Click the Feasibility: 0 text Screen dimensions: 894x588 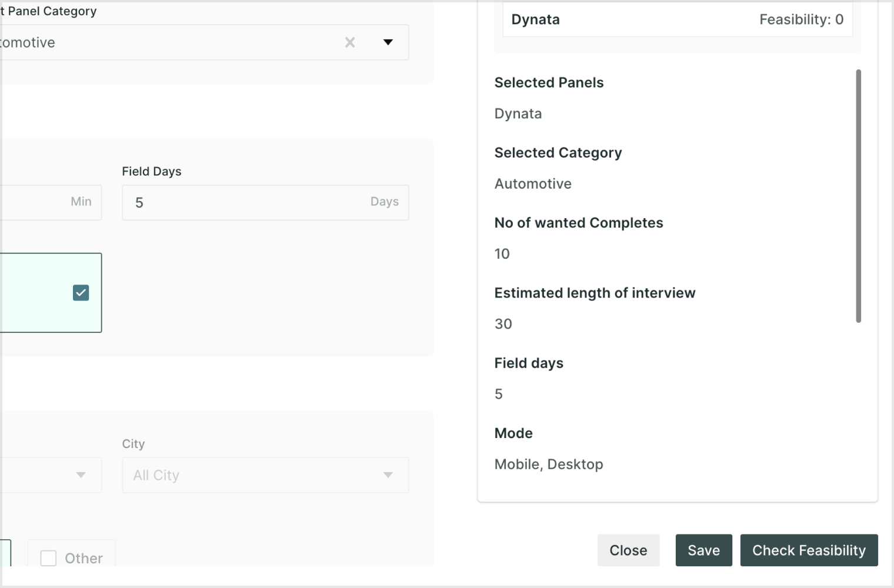tap(801, 19)
